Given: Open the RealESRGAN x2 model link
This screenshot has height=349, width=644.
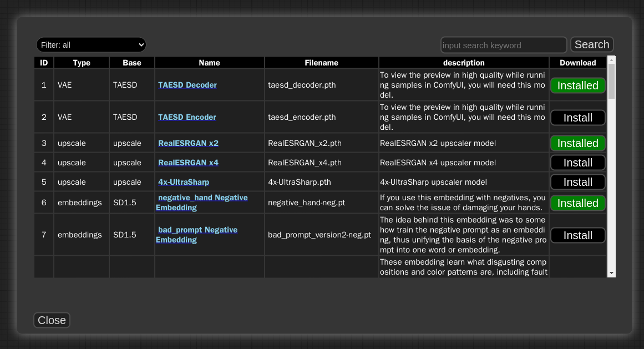Looking at the screenshot, I should click(x=188, y=143).
